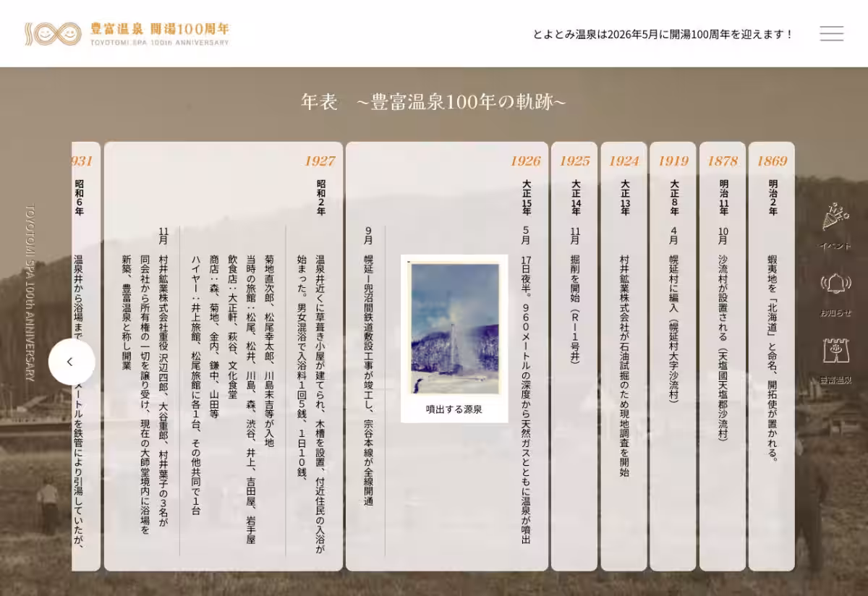The image size is (868, 596).
Task: Click the onsen steam mark inside curtain icon
Action: [836, 351]
